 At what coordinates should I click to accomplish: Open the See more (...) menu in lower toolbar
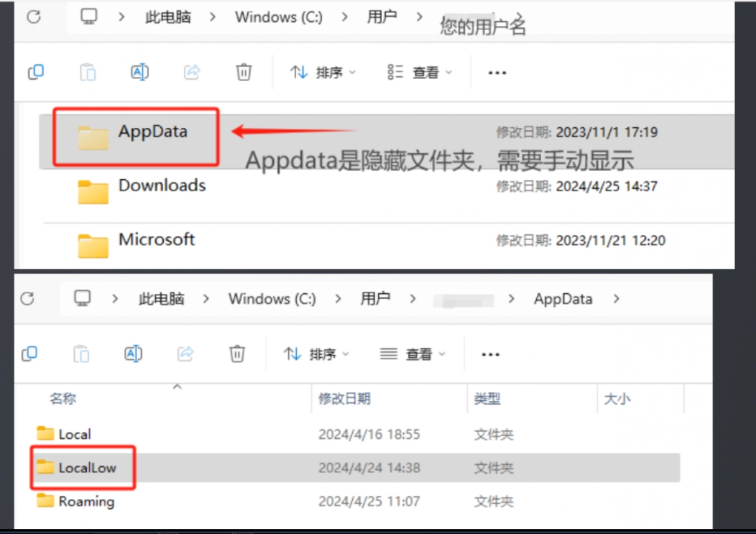click(x=490, y=353)
